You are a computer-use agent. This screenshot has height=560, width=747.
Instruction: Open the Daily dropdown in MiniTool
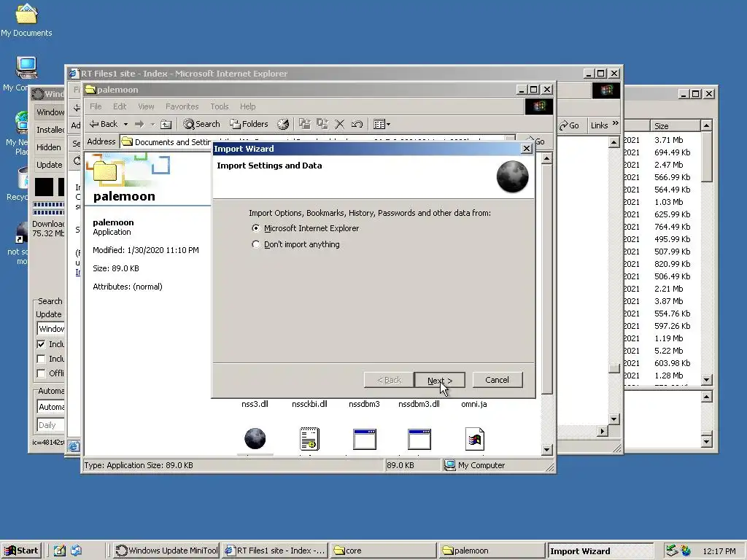pos(50,425)
